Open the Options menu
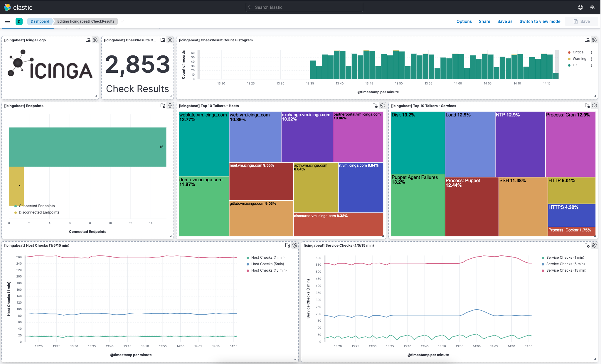 click(464, 21)
